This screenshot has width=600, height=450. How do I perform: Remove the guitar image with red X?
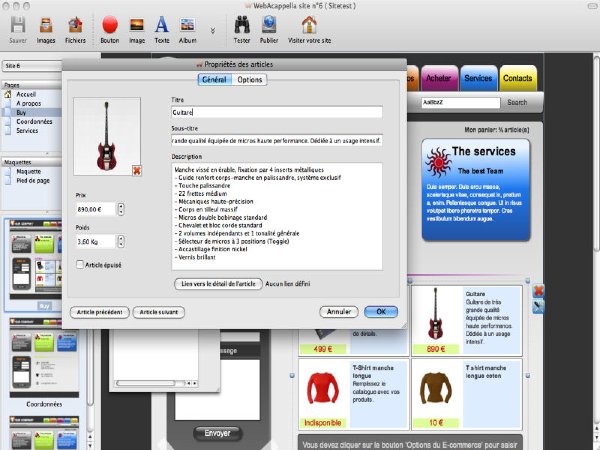(137, 171)
